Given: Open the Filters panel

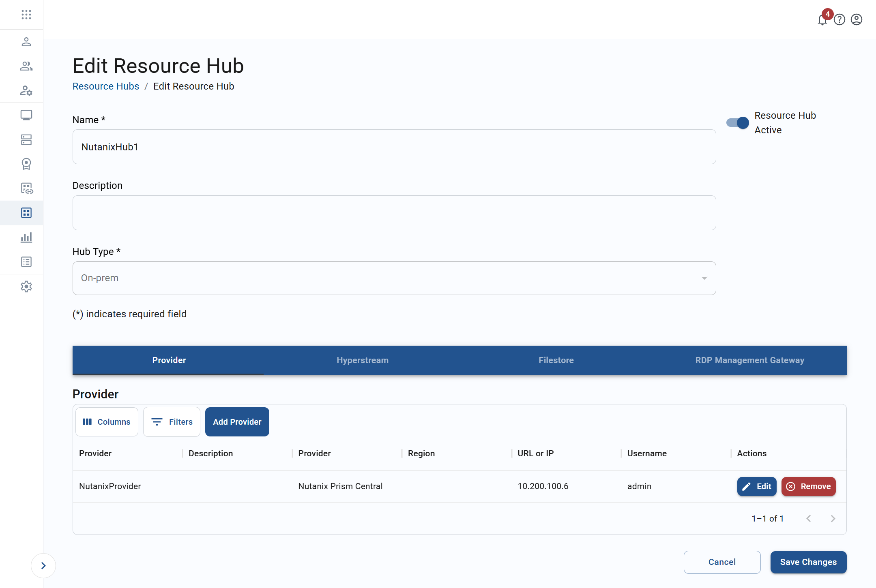Looking at the screenshot, I should click(x=172, y=421).
